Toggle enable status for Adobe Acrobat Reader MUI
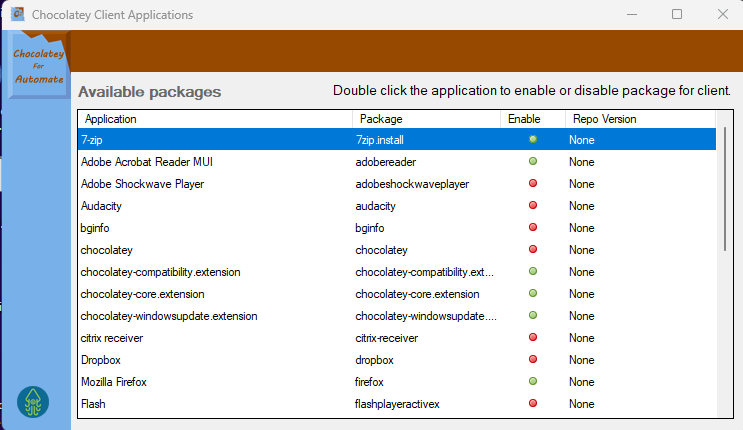The height and width of the screenshot is (430, 743). (x=533, y=161)
